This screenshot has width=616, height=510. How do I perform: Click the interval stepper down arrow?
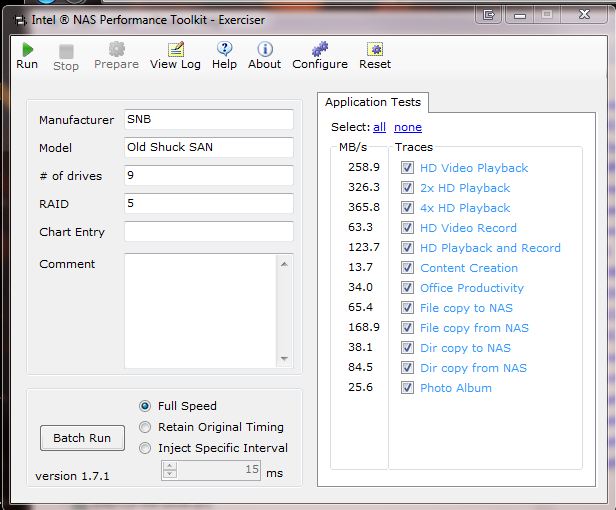169,475
